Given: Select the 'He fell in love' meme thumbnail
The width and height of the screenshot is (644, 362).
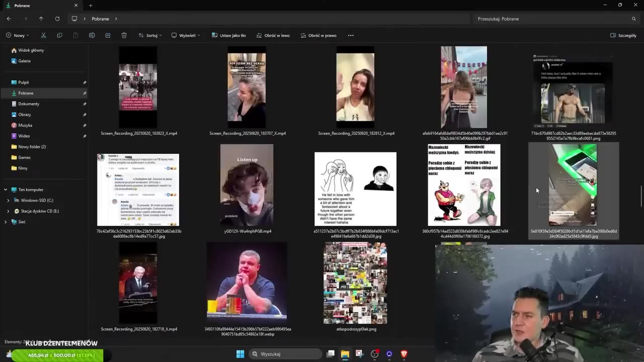Looking at the screenshot, I should click(355, 189).
